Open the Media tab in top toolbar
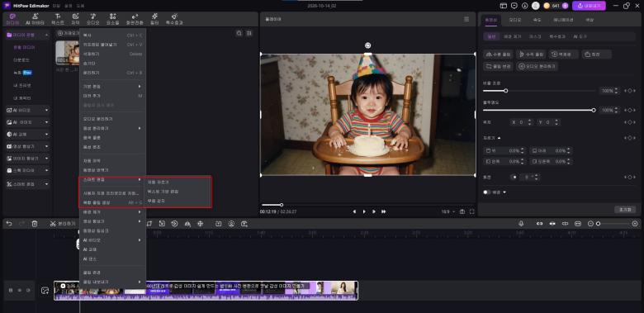The width and height of the screenshot is (644, 313). [12, 19]
